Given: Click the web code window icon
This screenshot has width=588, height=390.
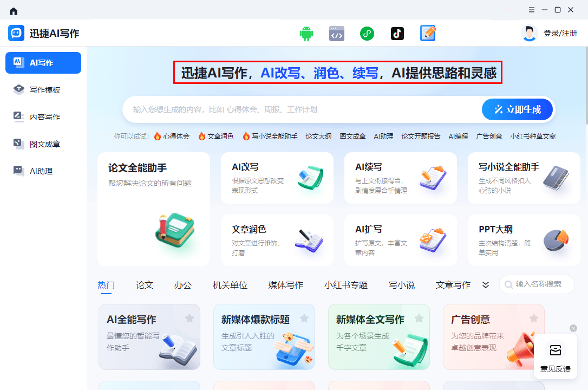Looking at the screenshot, I should pyautogui.click(x=337, y=34).
